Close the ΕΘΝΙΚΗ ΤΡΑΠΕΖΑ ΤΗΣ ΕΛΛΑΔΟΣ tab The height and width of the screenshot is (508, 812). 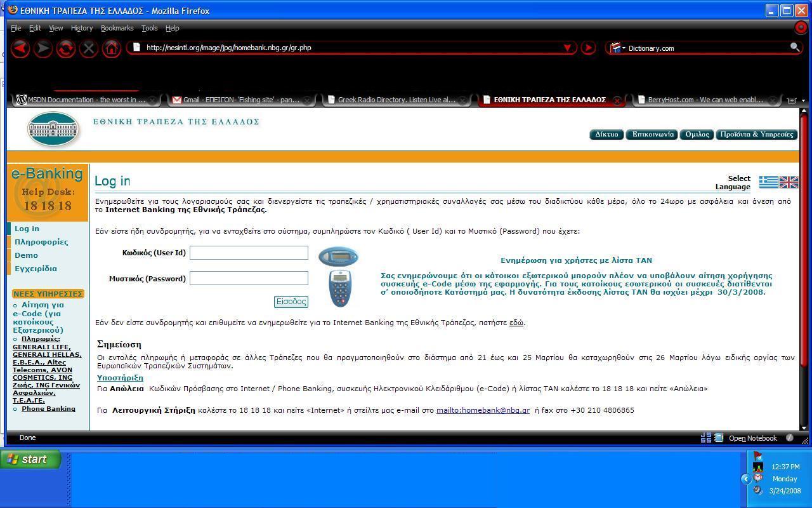[617, 100]
